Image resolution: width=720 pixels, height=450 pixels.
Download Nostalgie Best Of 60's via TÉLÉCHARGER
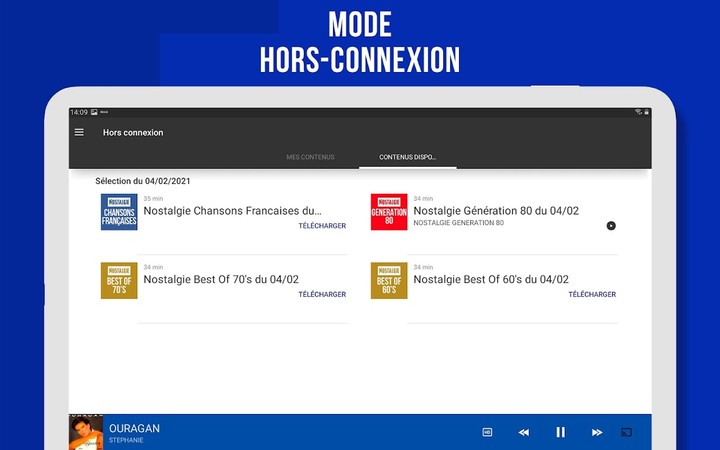click(x=592, y=294)
